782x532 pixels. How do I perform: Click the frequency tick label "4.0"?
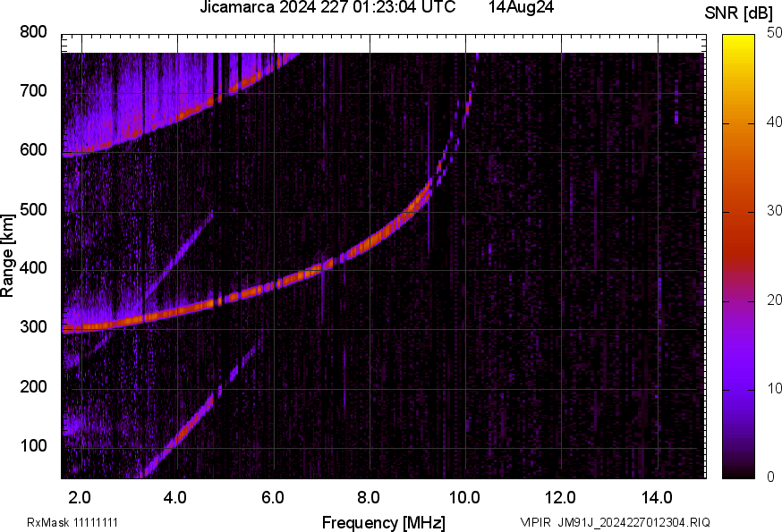coord(175,498)
